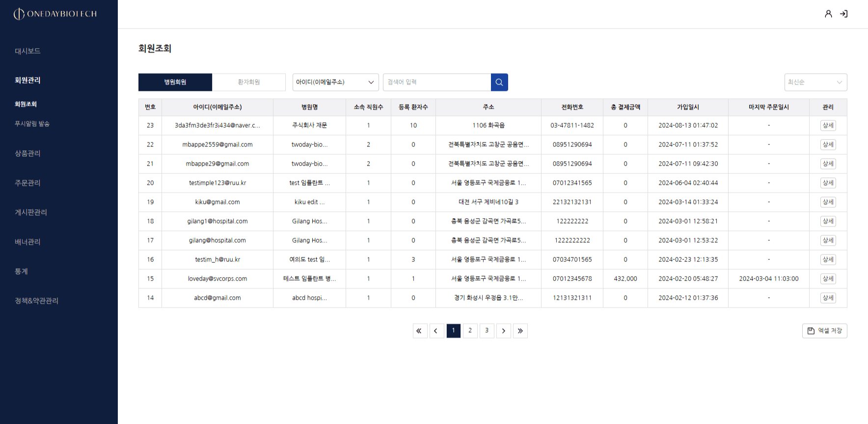Click the 총 결제금액 column header
The width and height of the screenshot is (868, 424).
[625, 107]
